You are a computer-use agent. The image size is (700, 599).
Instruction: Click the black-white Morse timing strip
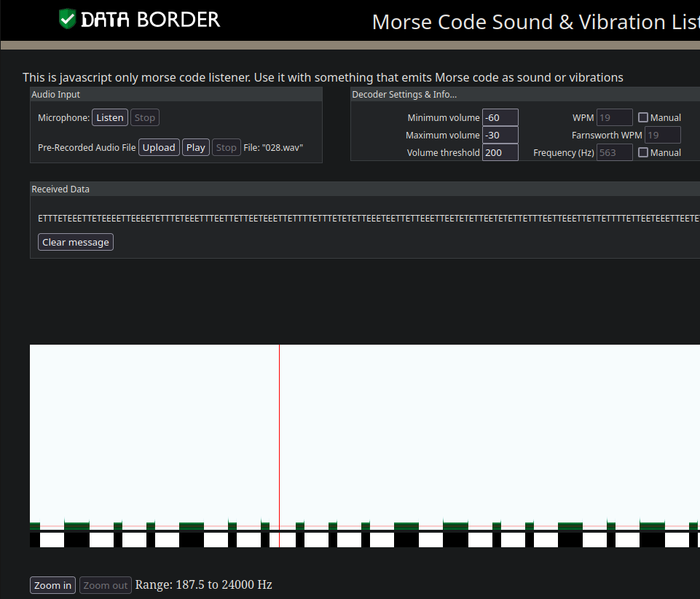tap(364, 540)
